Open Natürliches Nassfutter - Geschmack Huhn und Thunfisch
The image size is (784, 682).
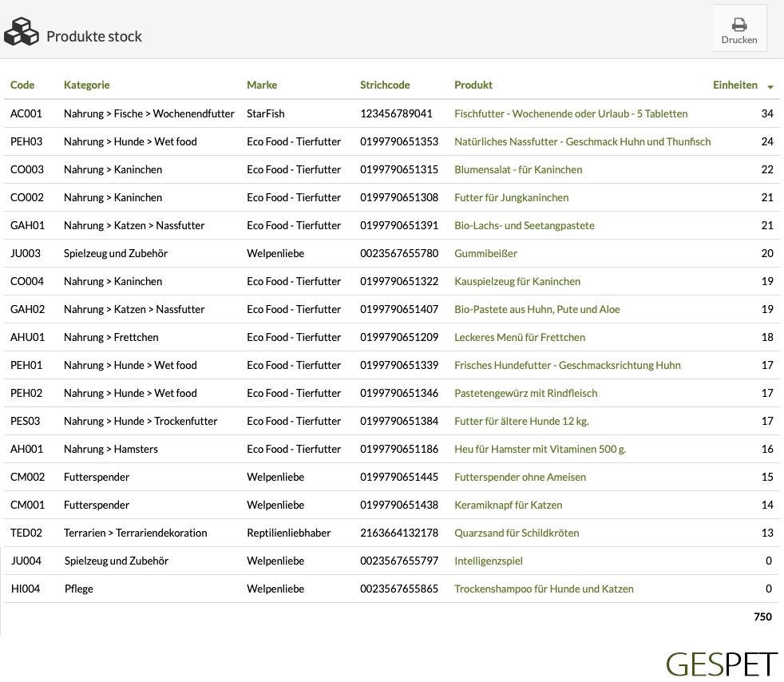point(583,141)
